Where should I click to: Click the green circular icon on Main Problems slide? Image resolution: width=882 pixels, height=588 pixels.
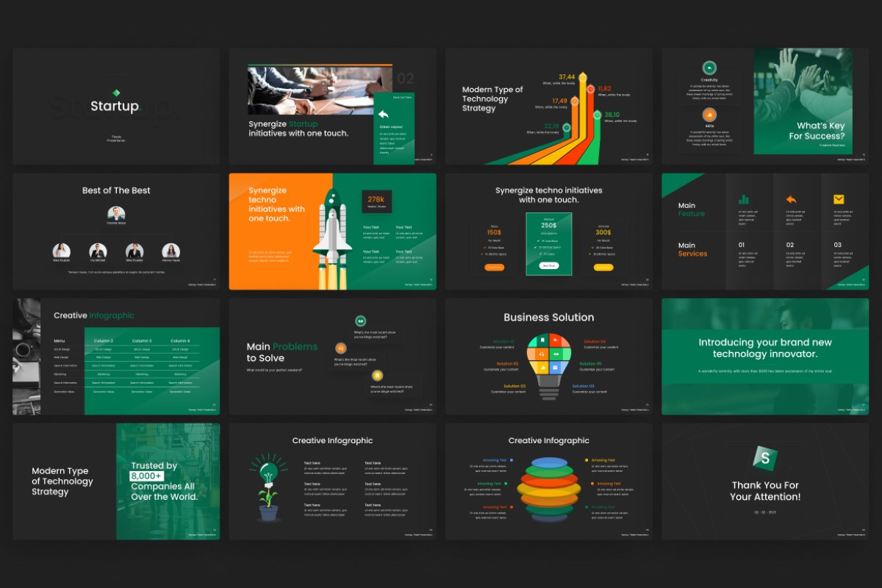click(x=360, y=320)
